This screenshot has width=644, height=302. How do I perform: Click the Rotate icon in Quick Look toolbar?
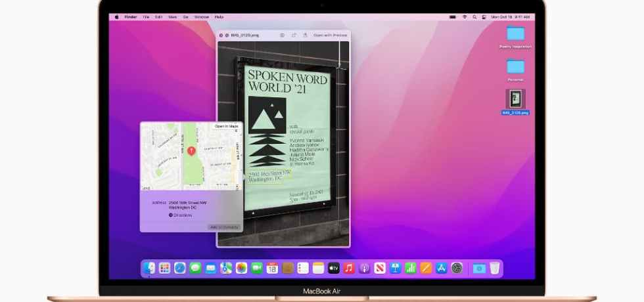pos(294,35)
